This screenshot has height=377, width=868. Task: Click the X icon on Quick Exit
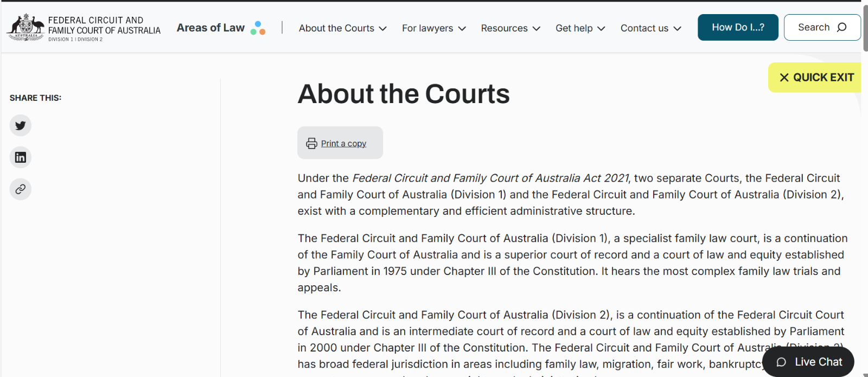pos(784,78)
